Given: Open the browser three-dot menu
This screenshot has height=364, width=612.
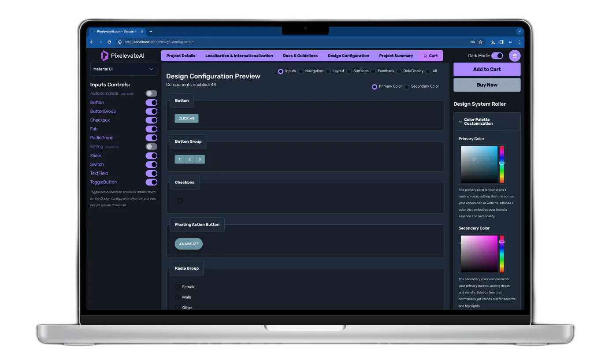Looking at the screenshot, I should click(x=519, y=42).
